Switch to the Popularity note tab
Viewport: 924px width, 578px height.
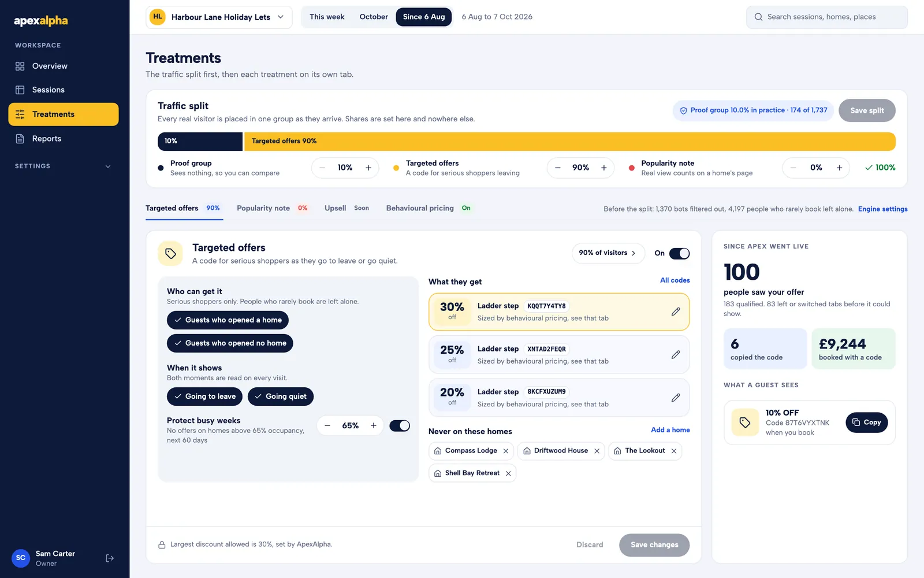tap(272, 208)
